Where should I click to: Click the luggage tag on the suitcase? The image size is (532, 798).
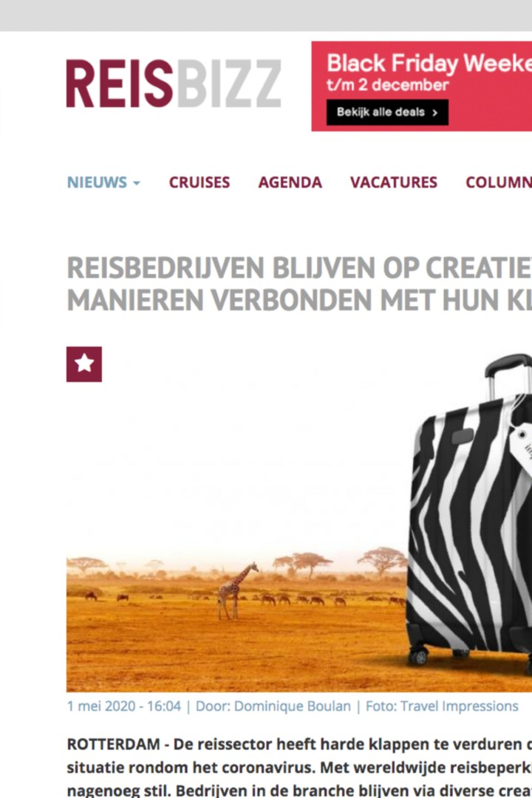tap(522, 448)
